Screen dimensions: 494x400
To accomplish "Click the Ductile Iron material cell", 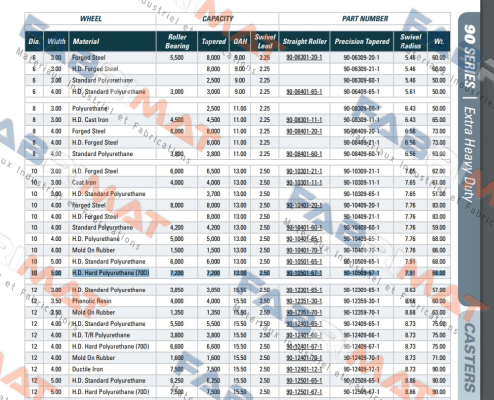I will point(88,369).
